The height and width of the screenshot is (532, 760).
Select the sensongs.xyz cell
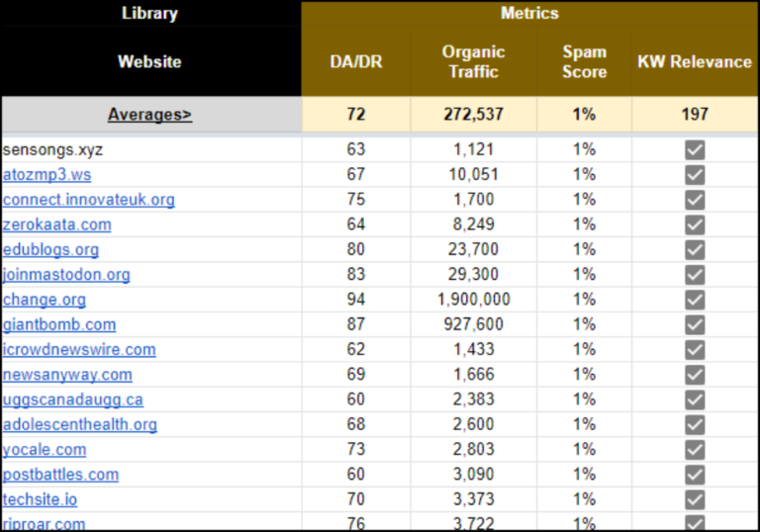tap(150, 149)
